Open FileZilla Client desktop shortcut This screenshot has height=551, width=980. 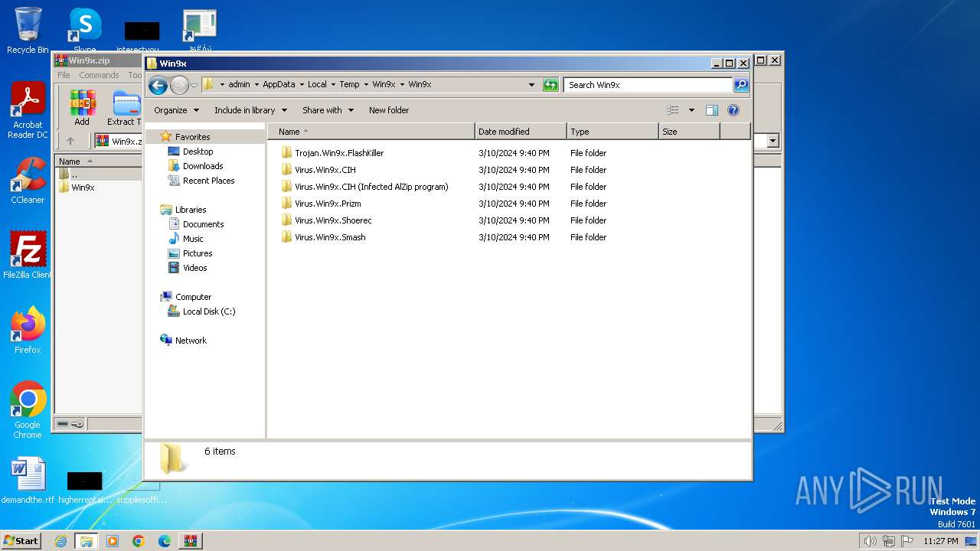pyautogui.click(x=28, y=256)
